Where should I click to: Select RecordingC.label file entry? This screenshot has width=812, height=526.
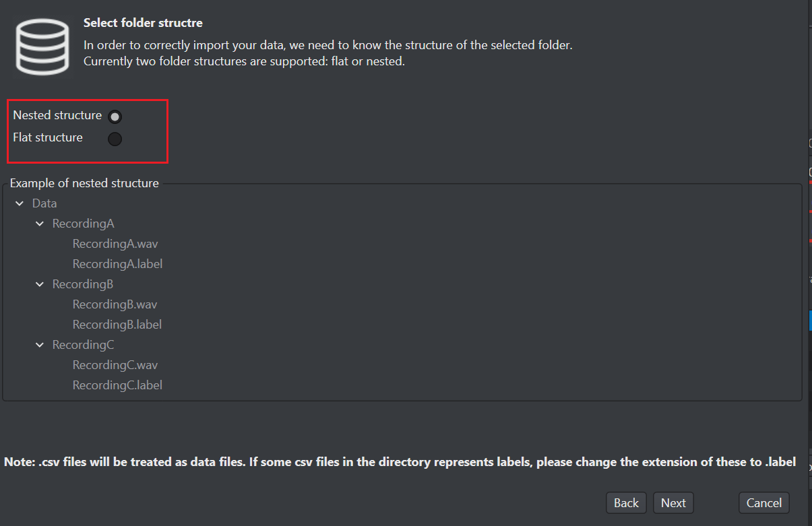coord(117,385)
